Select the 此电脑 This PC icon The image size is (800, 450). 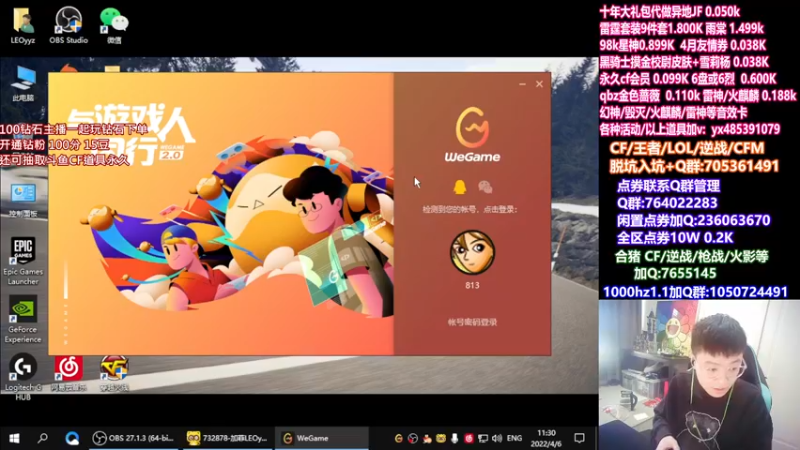23,84
